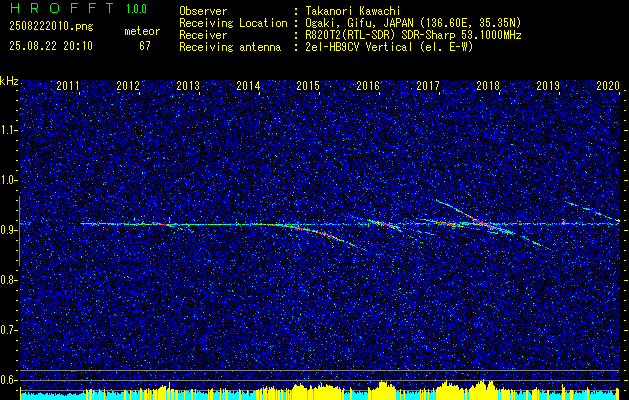The width and height of the screenshot is (629, 400).
Task: Click the 2017 time marker
Action: pos(428,85)
